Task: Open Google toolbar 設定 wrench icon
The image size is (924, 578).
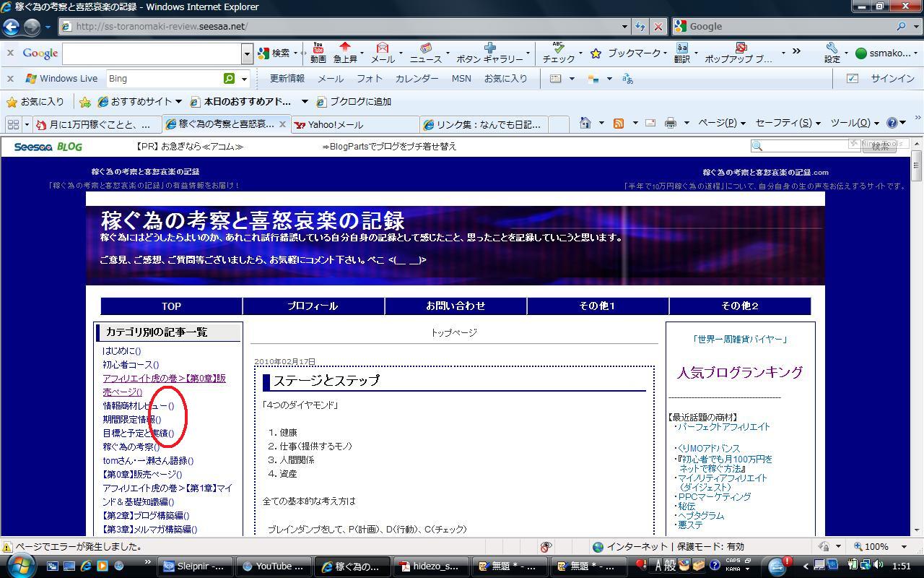Action: click(x=832, y=53)
